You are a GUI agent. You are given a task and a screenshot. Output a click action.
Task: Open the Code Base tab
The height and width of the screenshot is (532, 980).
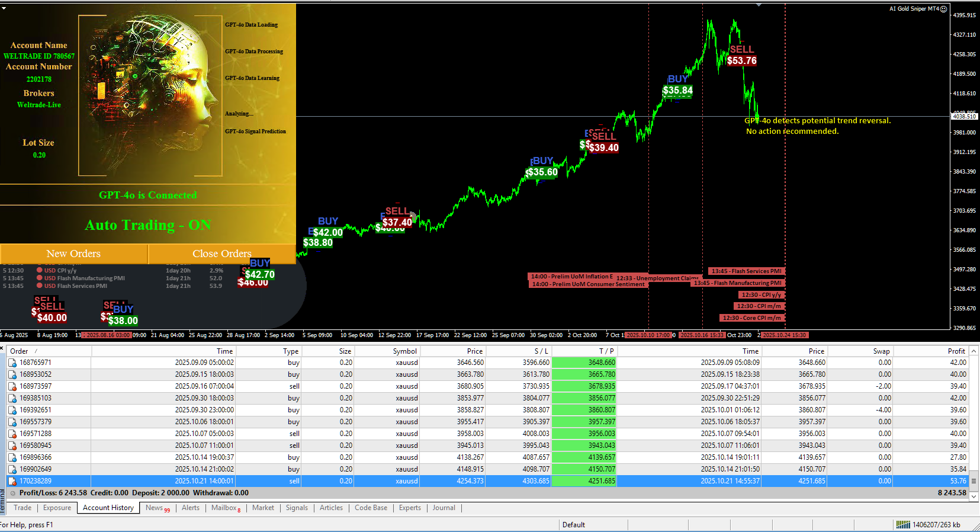tap(371, 508)
